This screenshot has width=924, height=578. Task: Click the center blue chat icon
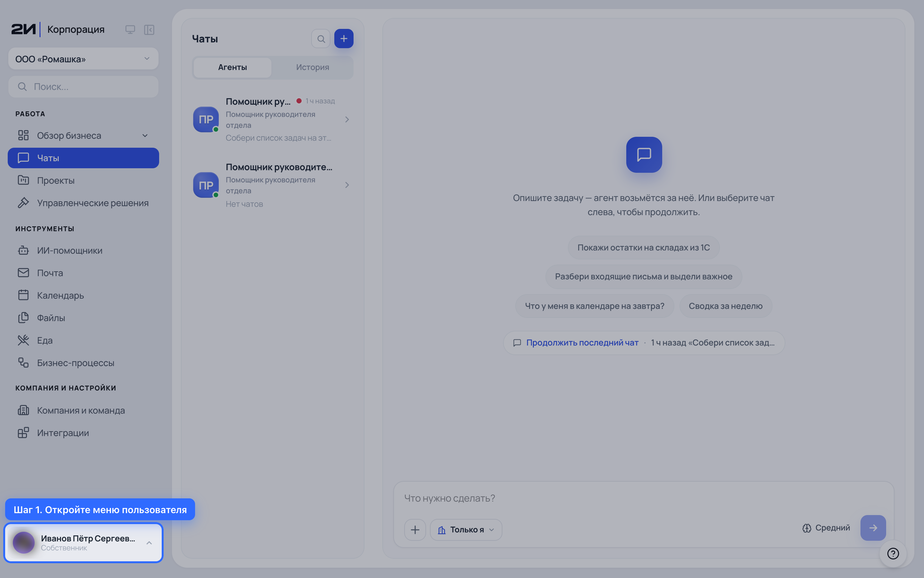tap(644, 154)
